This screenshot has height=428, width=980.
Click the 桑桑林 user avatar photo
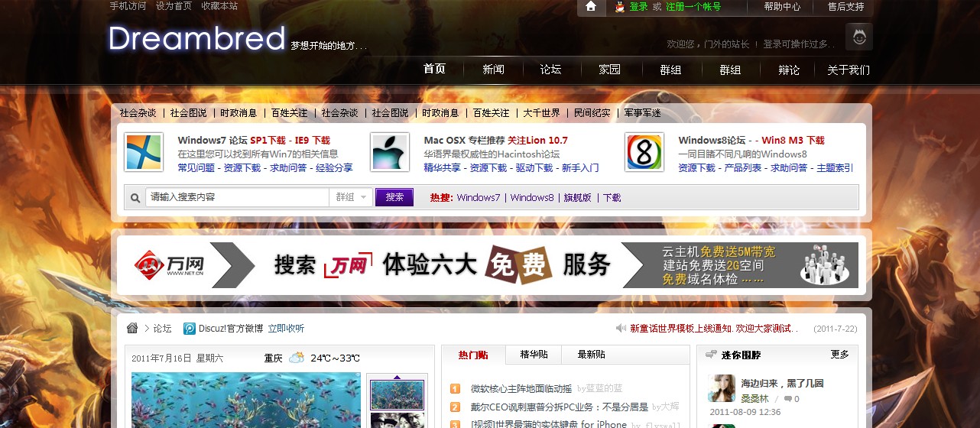[x=722, y=389]
